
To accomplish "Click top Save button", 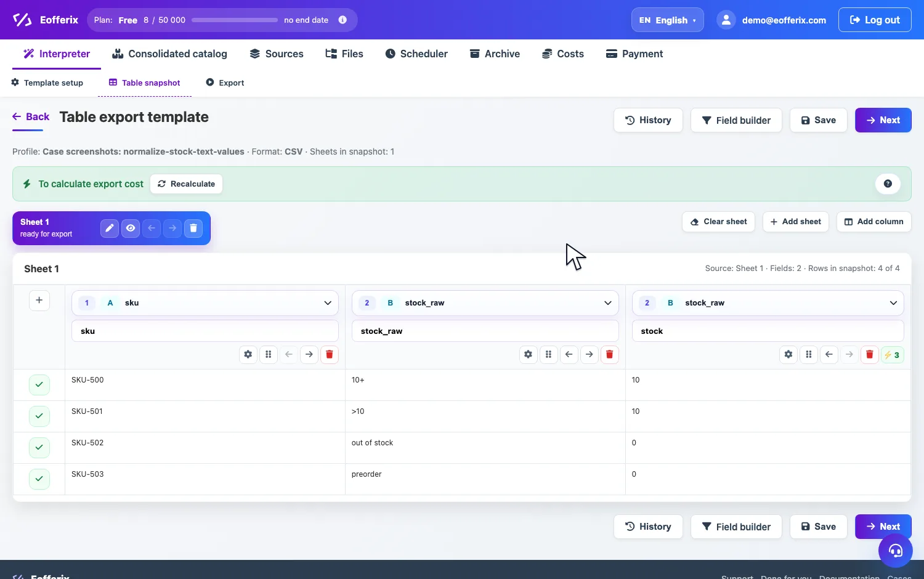I will [818, 120].
